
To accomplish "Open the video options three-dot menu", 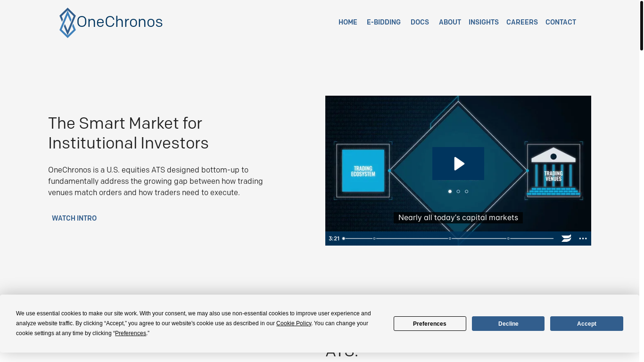I will click(583, 239).
